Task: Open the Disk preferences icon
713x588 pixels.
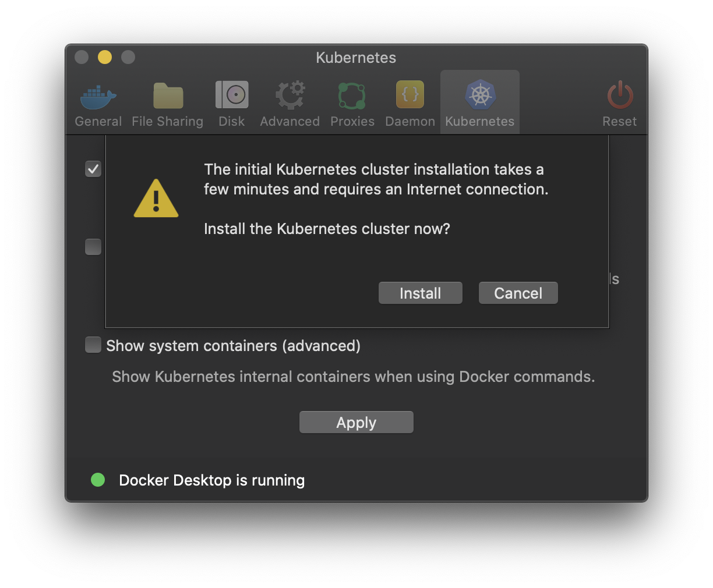Action: pyautogui.click(x=232, y=95)
